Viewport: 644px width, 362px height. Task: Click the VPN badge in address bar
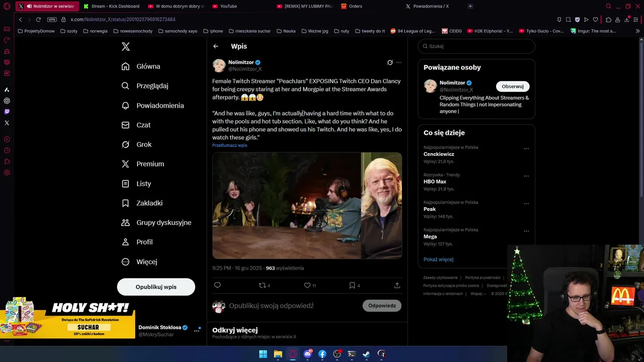tap(52, 20)
